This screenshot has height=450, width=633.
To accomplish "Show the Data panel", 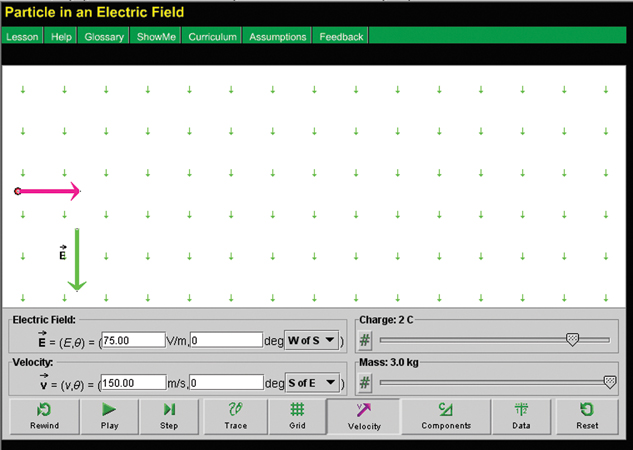I will point(521,417).
